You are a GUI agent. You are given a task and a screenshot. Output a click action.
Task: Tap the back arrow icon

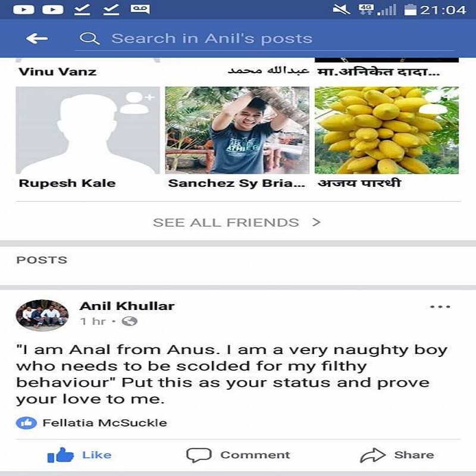click(37, 39)
